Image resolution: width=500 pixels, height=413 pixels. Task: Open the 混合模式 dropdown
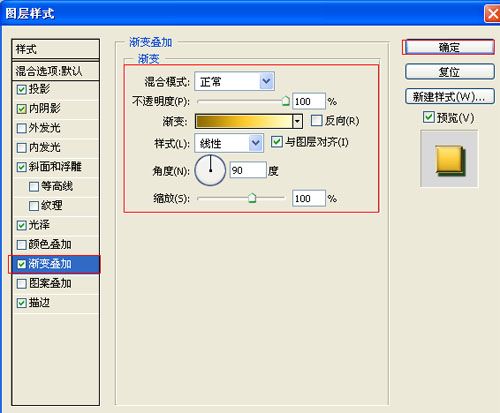(234, 81)
